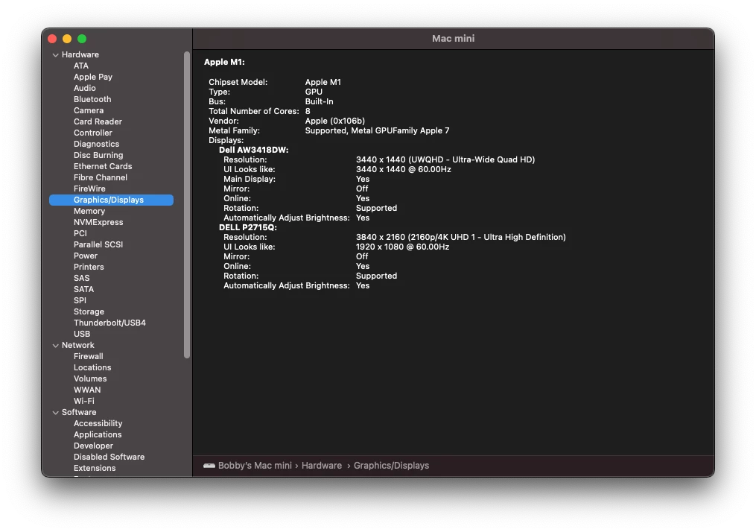Select Controller in the sidebar

pos(93,133)
